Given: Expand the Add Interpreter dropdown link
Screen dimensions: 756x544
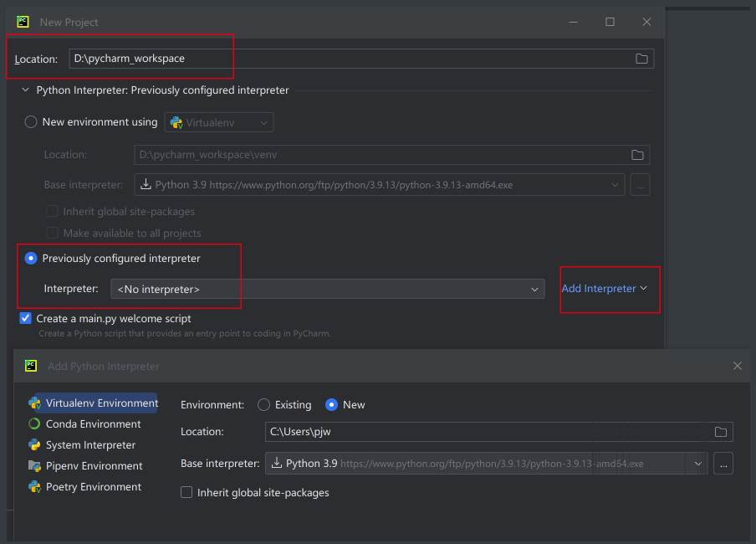Looking at the screenshot, I should (604, 288).
